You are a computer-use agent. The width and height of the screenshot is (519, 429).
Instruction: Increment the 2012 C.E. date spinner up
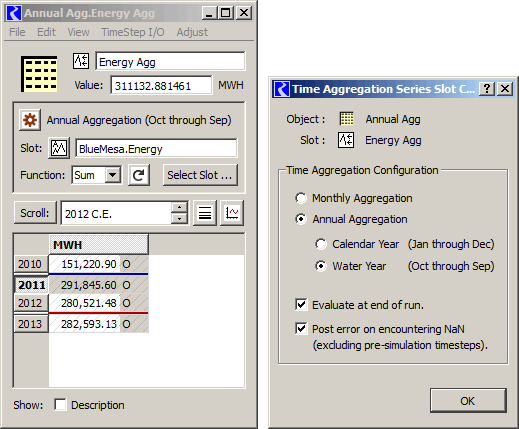pyautogui.click(x=179, y=207)
